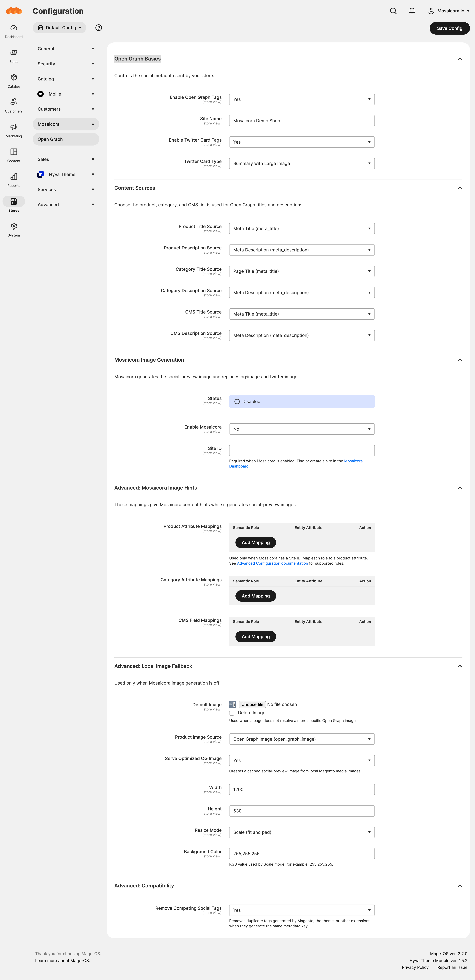Open the Content layout icon
475x980 pixels.
pos(14,152)
